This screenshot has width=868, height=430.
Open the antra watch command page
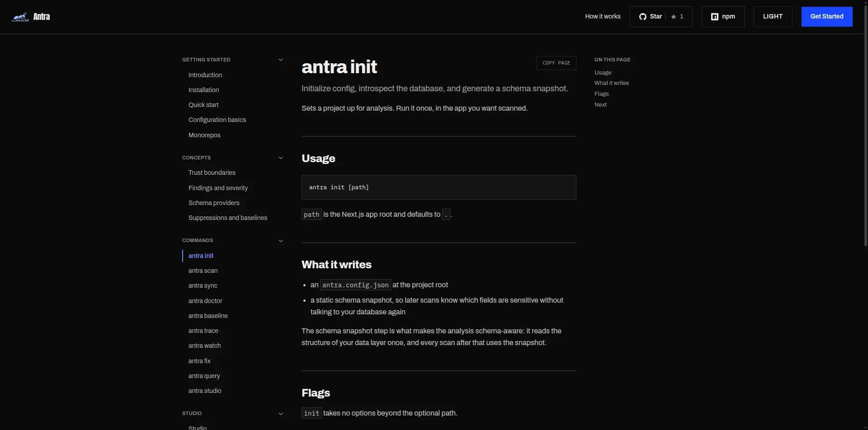(x=205, y=346)
